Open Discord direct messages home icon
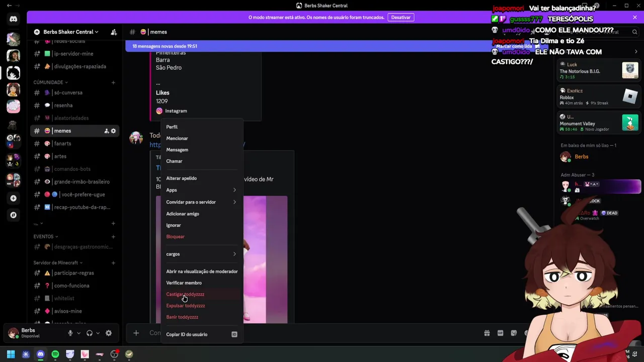This screenshot has height=362, width=644. (13, 19)
